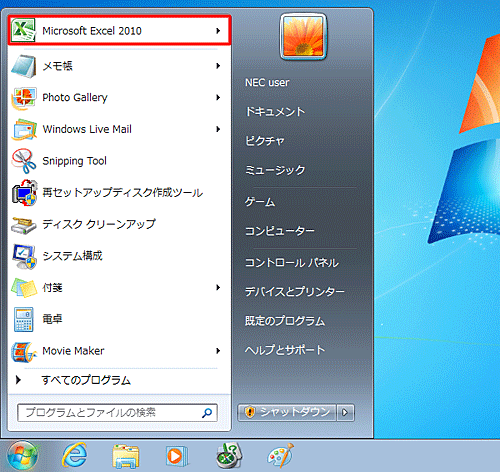Click the Windows Start orb
Screen dimensions: 500x472
pyautogui.click(x=23, y=455)
